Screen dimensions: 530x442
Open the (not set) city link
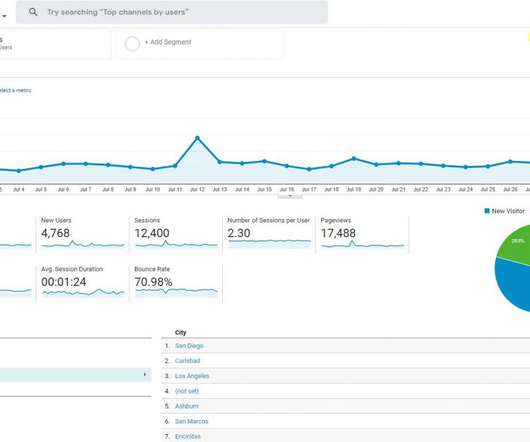(187, 391)
